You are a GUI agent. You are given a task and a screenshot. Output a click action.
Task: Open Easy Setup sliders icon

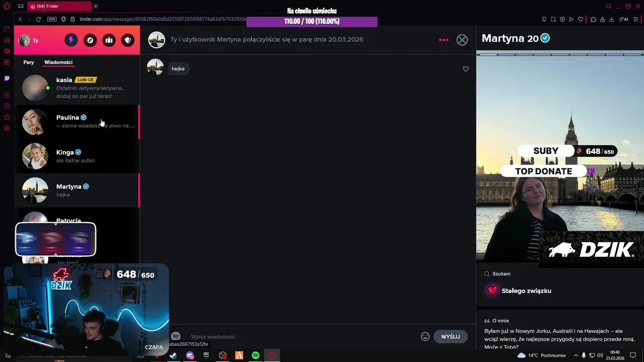[x=636, y=19]
